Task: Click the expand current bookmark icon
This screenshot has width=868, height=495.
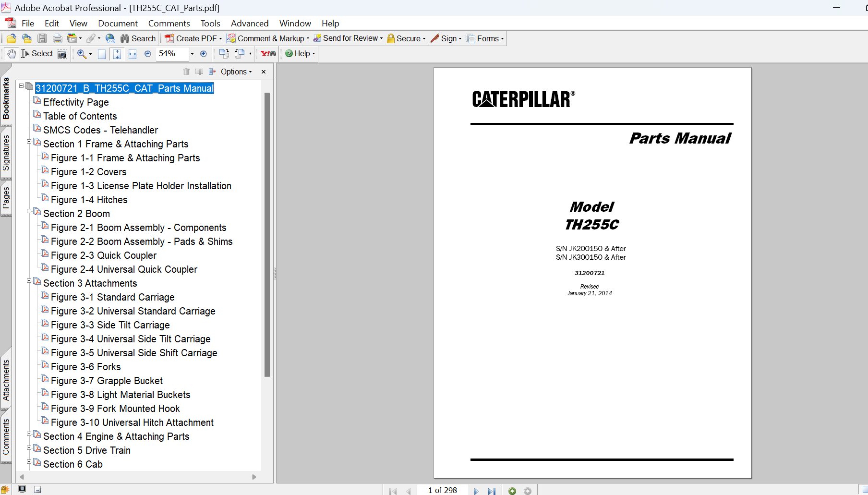Action: pos(212,72)
